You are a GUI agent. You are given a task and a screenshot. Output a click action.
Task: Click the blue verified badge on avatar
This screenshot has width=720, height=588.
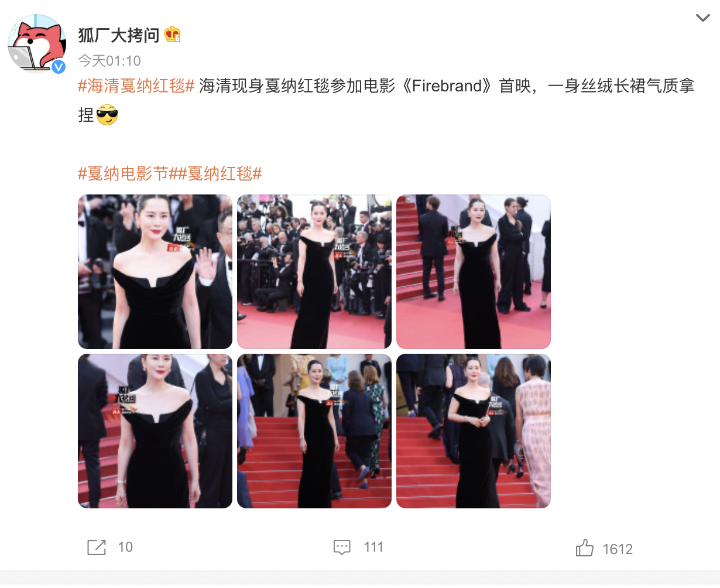pos(59,67)
